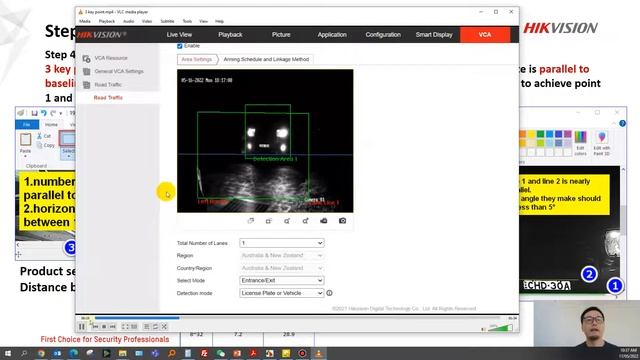Open the Region dropdown
The width and height of the screenshot is (640, 360).
(x=282, y=256)
